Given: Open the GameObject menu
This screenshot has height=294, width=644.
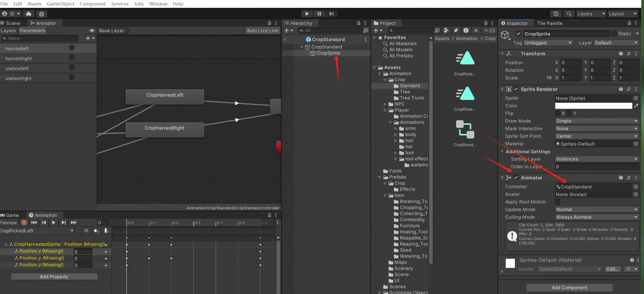Looking at the screenshot, I should (60, 4).
